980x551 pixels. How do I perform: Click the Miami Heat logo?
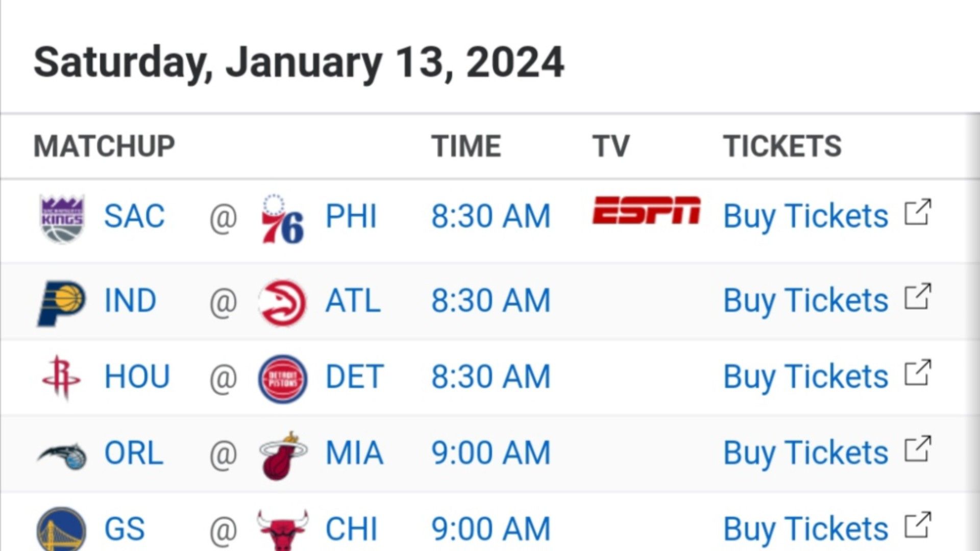pos(283,455)
